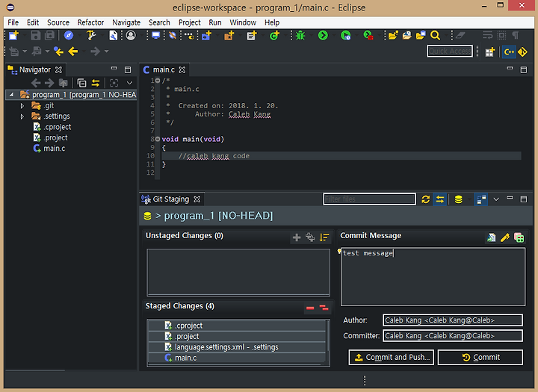The height and width of the screenshot is (392, 538).
Task: Toggle the Add Change-Id icon
Action: pos(519,237)
